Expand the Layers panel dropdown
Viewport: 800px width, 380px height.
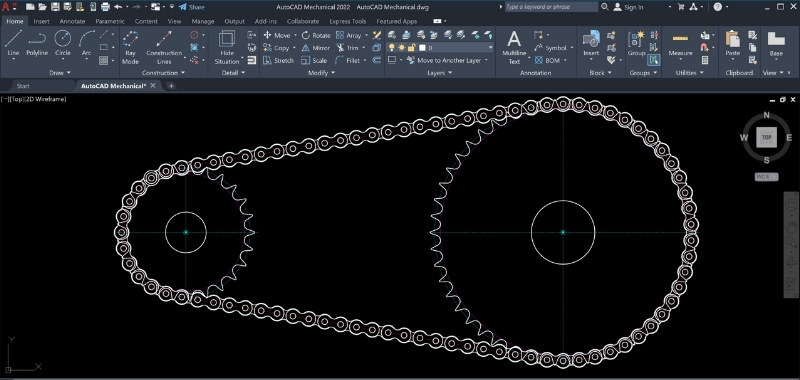pyautogui.click(x=439, y=73)
